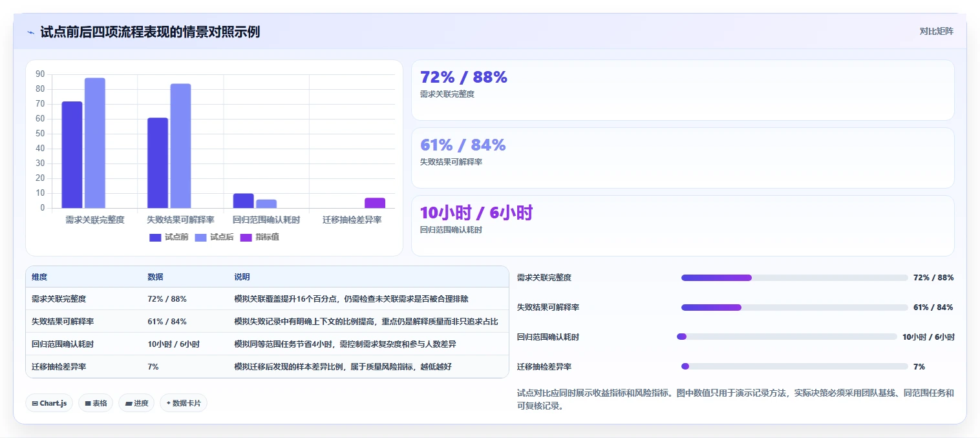The image size is (980, 438).
Task: Click the 失败结果可解释率 x-axis label in chart
Action: tap(180, 220)
